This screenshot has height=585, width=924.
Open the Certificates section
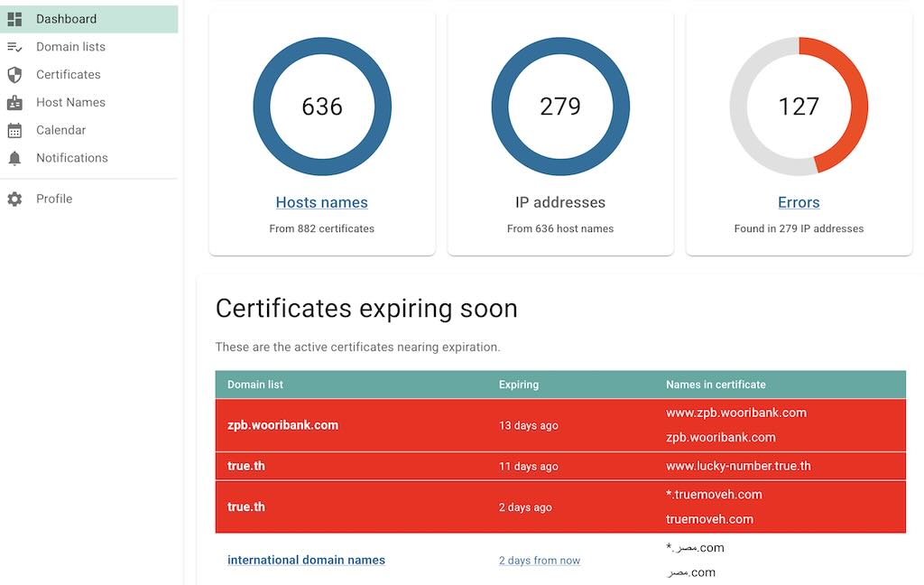[x=89, y=74]
